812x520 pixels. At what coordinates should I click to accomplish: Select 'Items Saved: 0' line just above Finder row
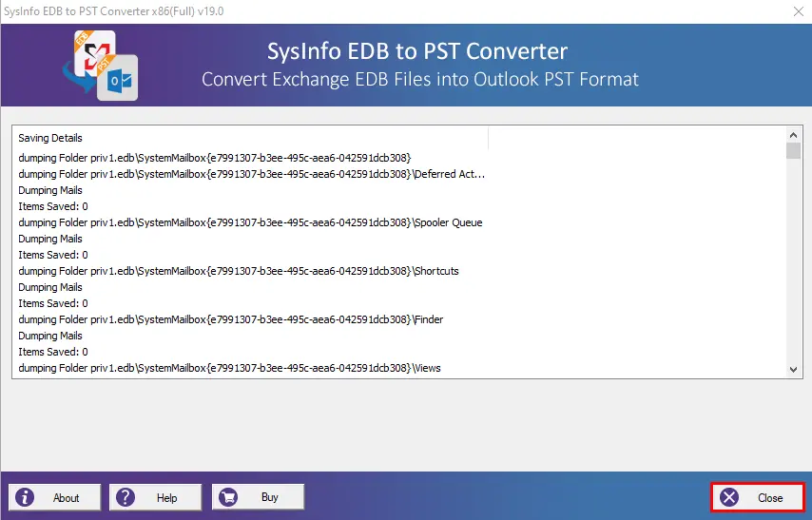pos(53,303)
